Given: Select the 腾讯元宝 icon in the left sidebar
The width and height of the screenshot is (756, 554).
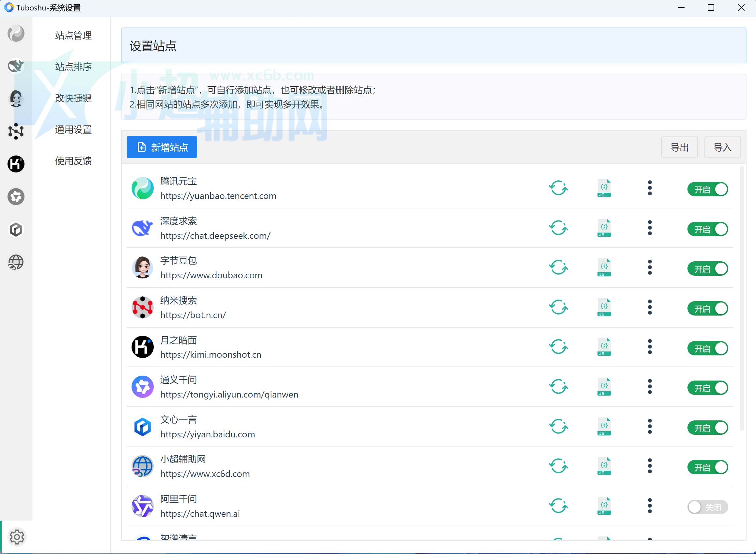Looking at the screenshot, I should (16, 33).
